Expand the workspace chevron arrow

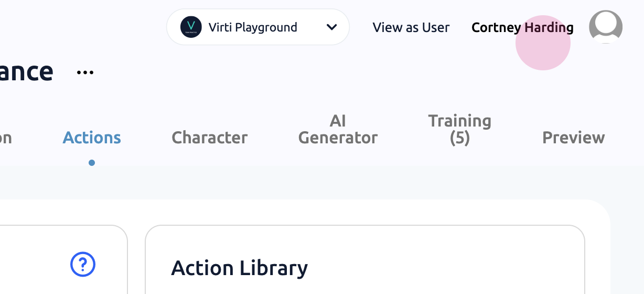point(331,27)
